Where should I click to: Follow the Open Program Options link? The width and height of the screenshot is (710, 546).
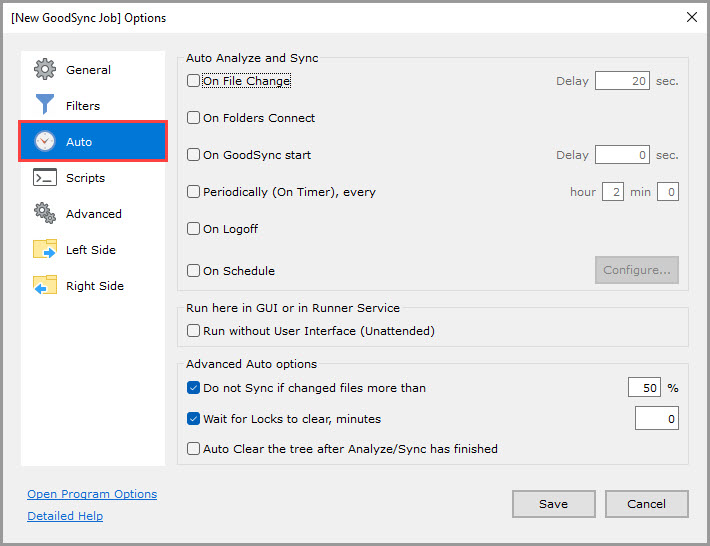coord(92,494)
